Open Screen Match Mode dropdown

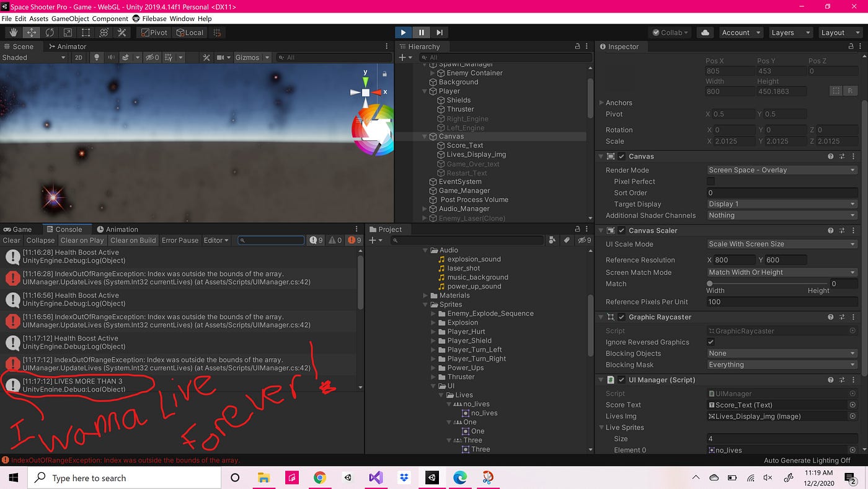782,272
